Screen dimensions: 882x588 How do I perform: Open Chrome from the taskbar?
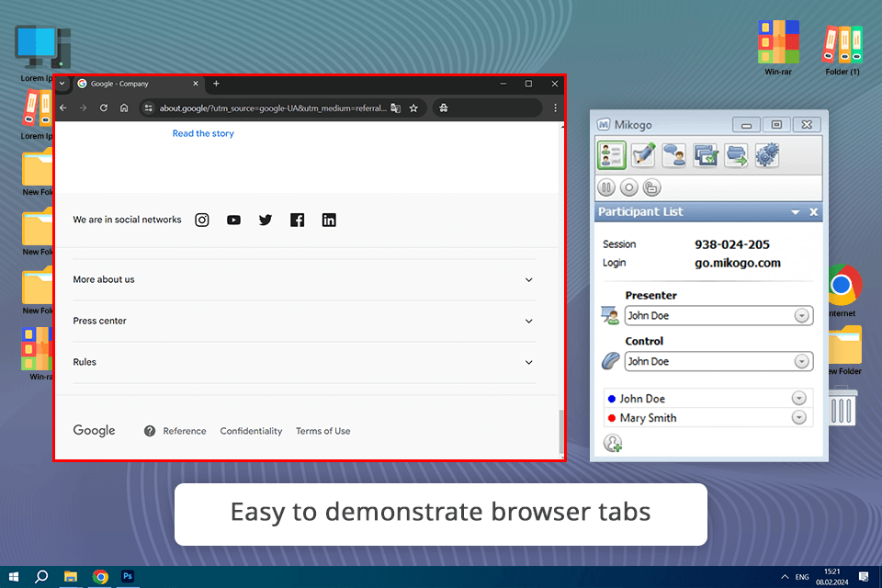point(100,576)
